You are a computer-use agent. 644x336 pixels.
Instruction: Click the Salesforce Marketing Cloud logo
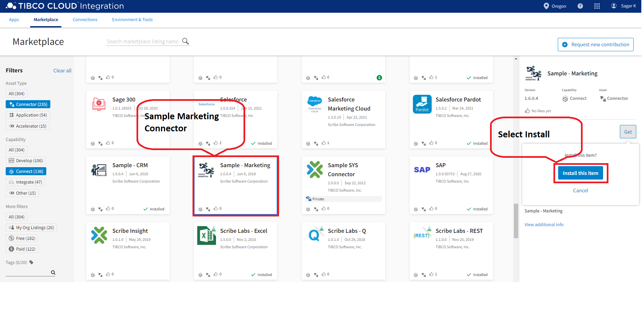click(x=315, y=104)
